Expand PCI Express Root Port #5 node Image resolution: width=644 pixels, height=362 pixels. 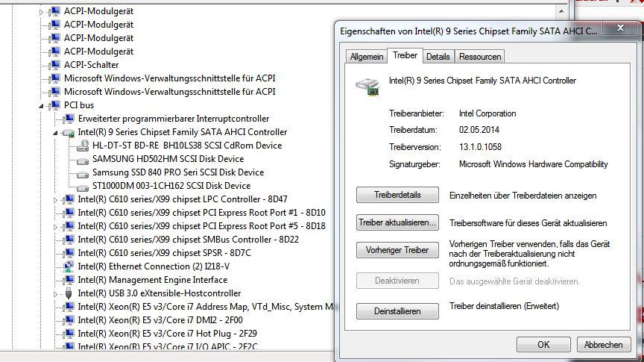[55, 227]
